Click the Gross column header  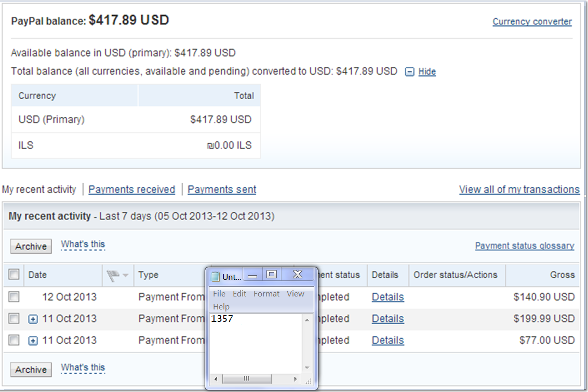pos(562,275)
